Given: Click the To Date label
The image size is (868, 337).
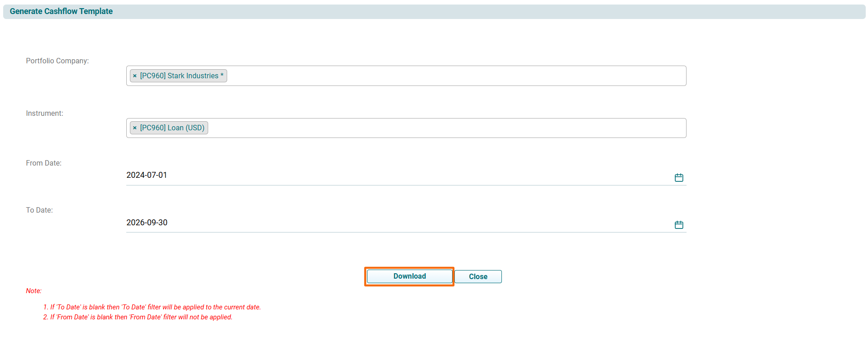Looking at the screenshot, I should coord(39,210).
